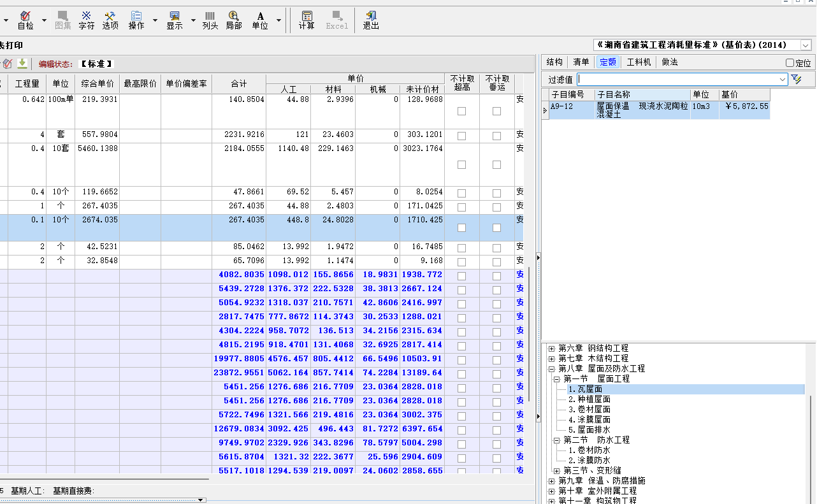817x504 pixels.
Task: Click the small check icon beside 编辑状态
Action: pyautogui.click(x=8, y=63)
